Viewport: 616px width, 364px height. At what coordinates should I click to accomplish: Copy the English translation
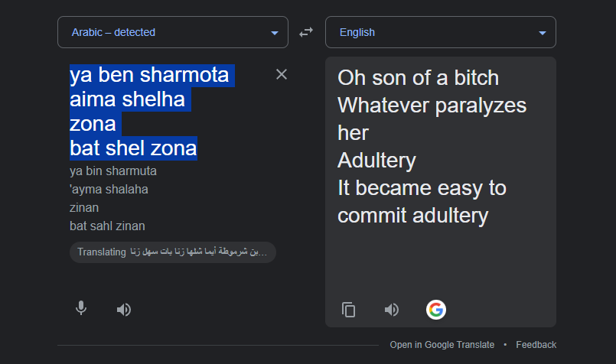click(349, 310)
